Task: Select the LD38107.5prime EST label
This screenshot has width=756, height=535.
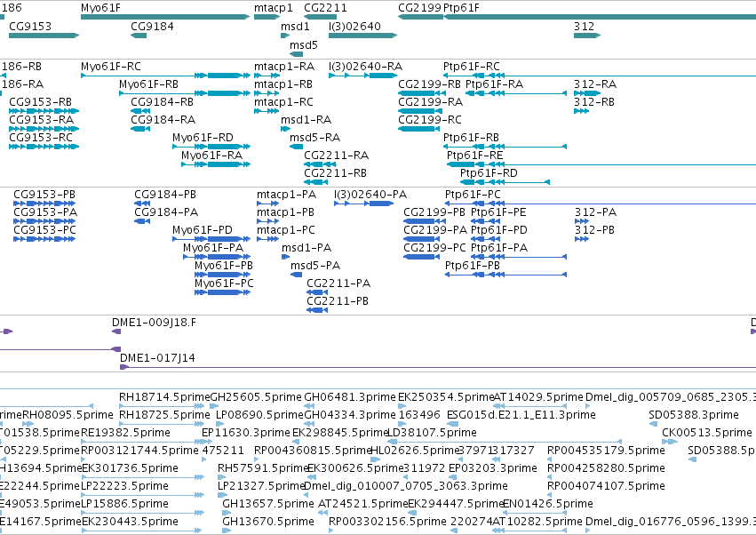Action: (x=433, y=433)
